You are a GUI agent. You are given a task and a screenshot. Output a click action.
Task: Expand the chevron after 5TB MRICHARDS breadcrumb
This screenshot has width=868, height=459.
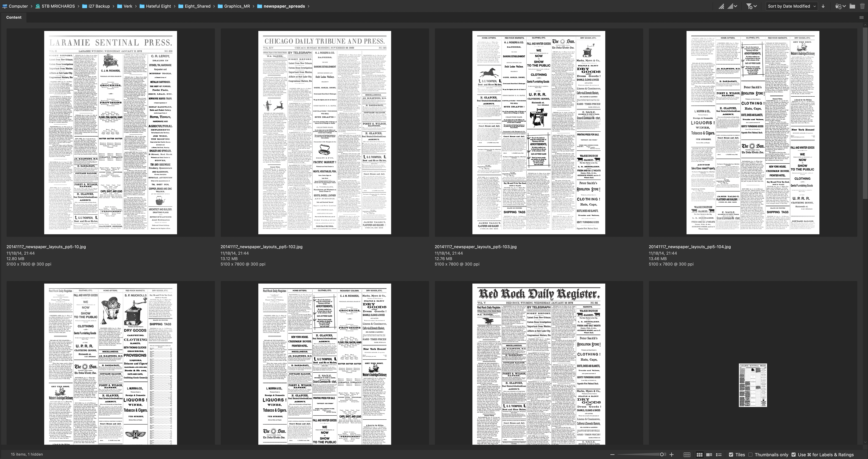pos(78,6)
